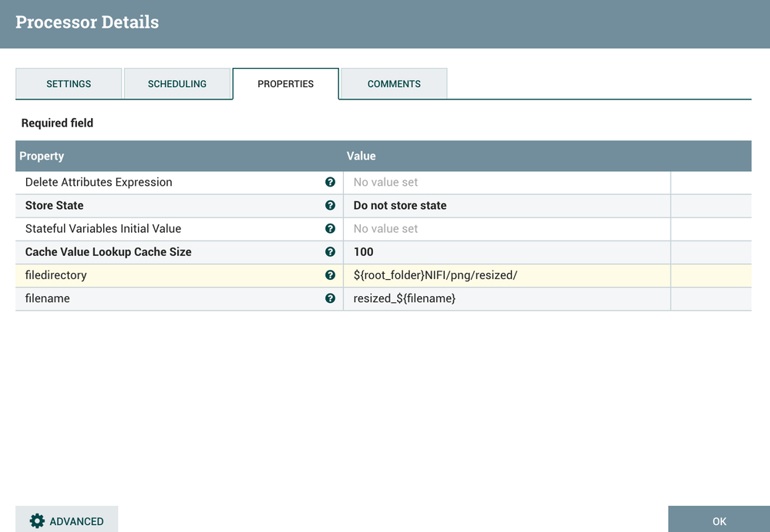Screen dimensions: 770x532
Task: Edit the filedirectory value path
Action: coord(435,275)
